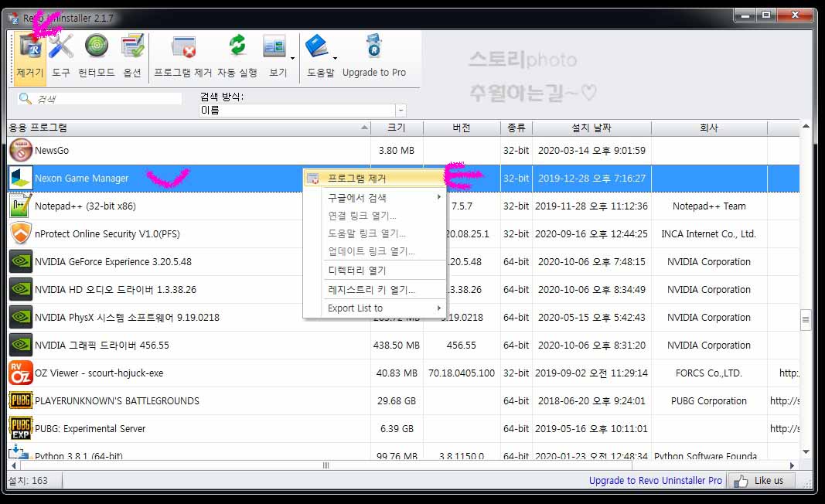Click the NVIDIA GeForce Experience icon
This screenshot has width=825, height=504.
[x=21, y=262]
